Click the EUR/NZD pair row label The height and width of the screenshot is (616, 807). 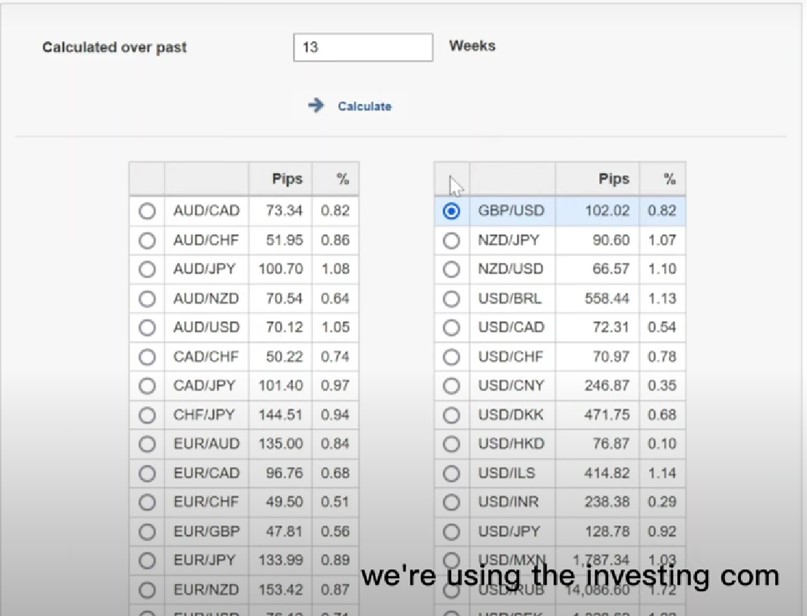click(206, 589)
